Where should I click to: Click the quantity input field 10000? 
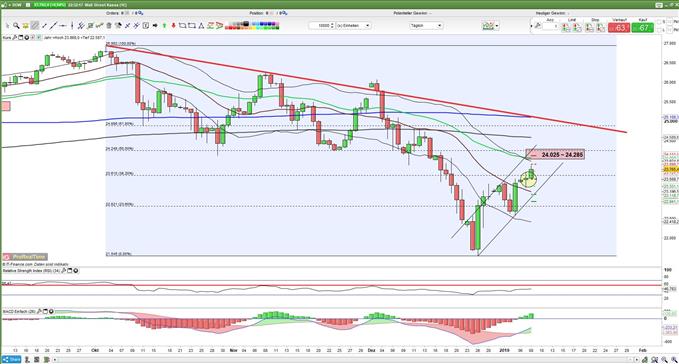pos(322,26)
